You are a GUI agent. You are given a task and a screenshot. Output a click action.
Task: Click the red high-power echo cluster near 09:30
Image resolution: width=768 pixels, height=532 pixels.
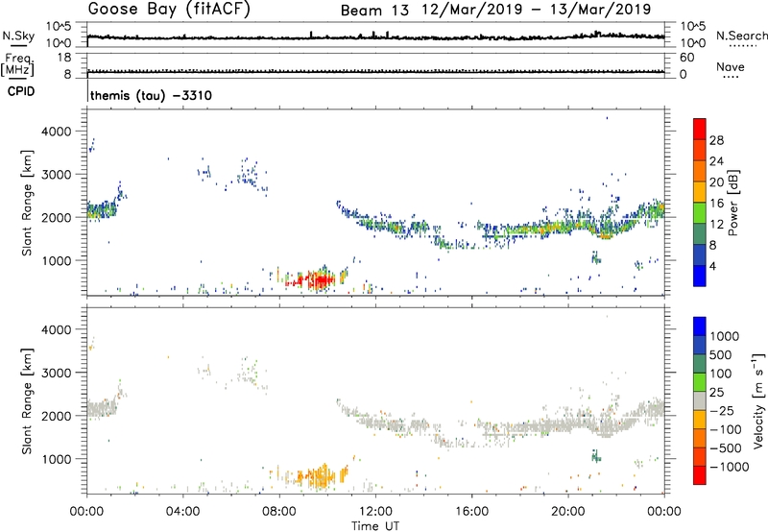click(x=314, y=280)
